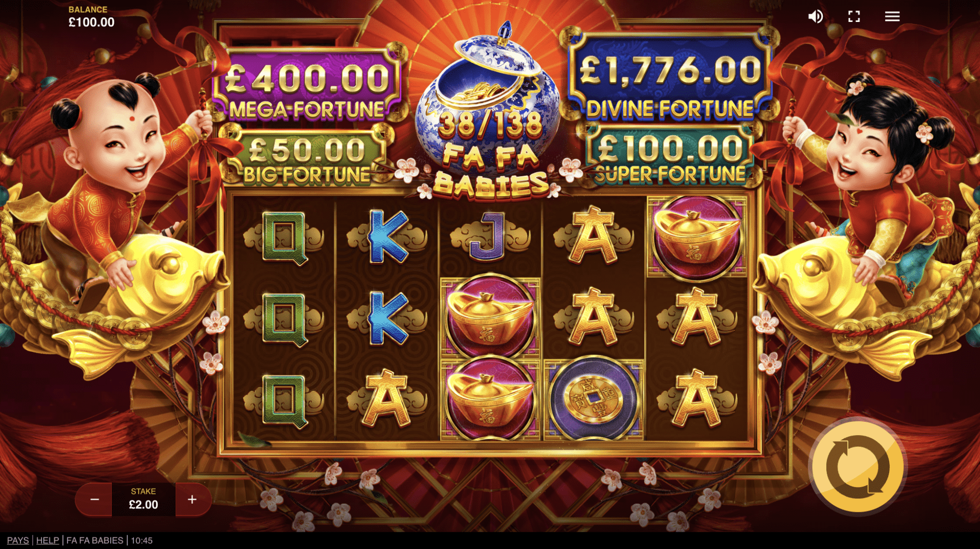
Task: Mute the game sound with speaker icon
Action: [815, 16]
